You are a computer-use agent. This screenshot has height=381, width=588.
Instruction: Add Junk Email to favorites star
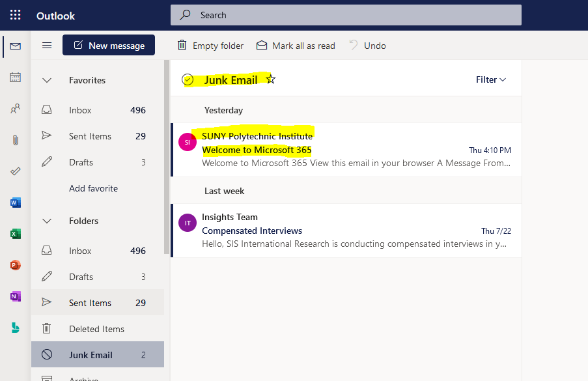[x=271, y=79]
